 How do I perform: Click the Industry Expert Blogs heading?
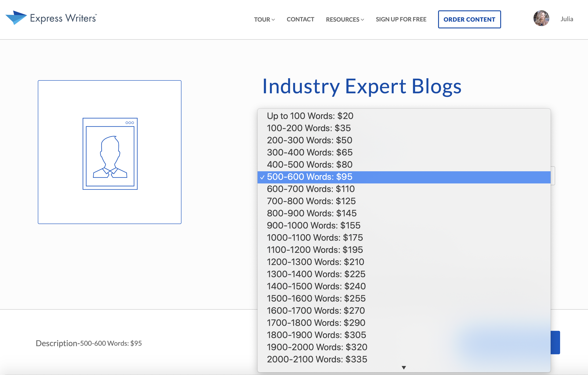pyautogui.click(x=362, y=87)
